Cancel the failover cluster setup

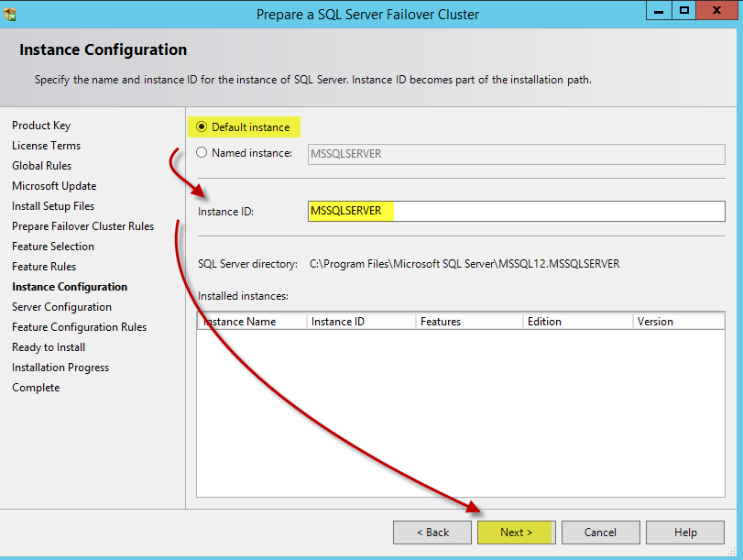(x=600, y=533)
